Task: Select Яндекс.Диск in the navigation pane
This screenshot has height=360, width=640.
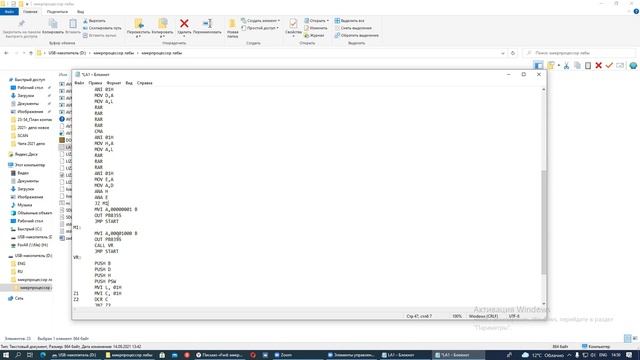Action: tap(26, 154)
